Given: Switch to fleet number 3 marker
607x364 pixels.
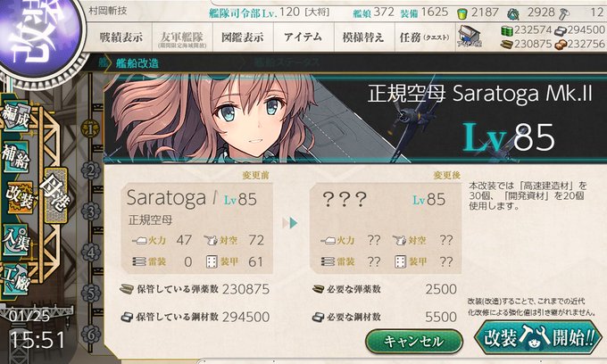Looking at the screenshot, I should (x=91, y=211).
